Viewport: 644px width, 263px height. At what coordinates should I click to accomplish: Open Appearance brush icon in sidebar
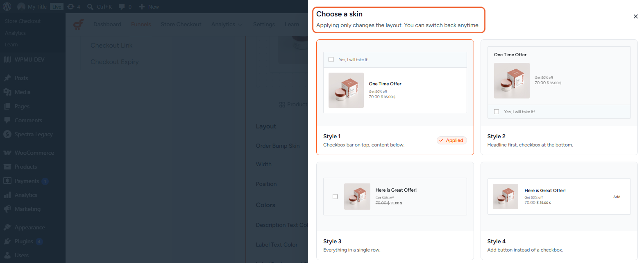[7, 227]
